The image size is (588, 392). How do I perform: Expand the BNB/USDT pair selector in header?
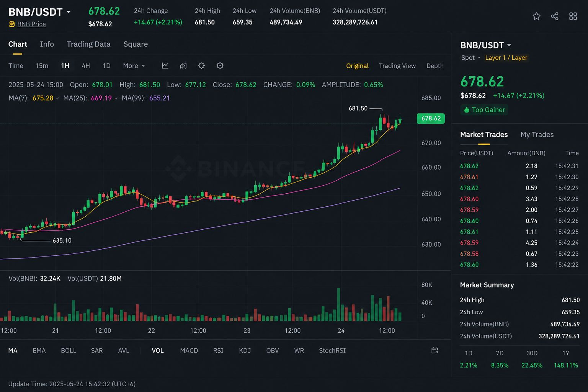(x=69, y=12)
